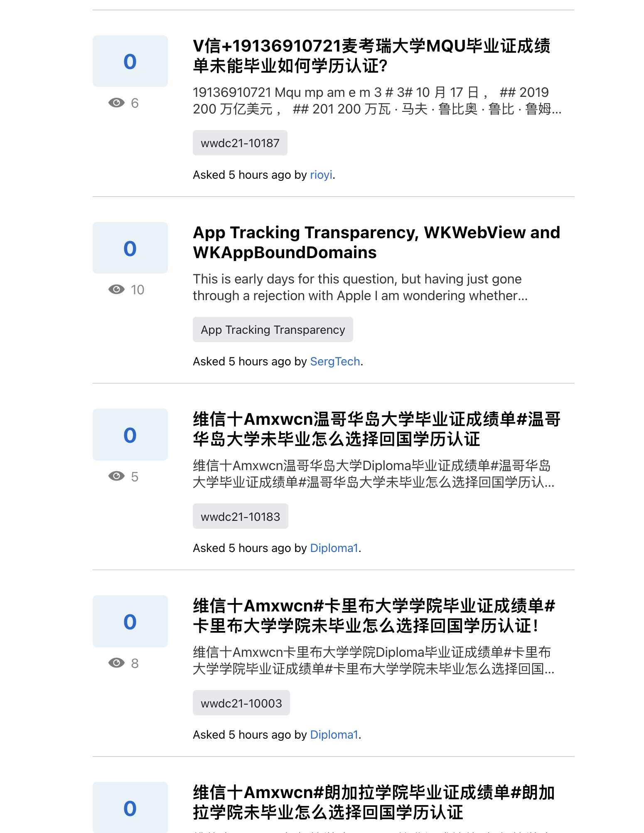Select the wwdc21-10003 tag
The height and width of the screenshot is (833, 644).
(241, 703)
